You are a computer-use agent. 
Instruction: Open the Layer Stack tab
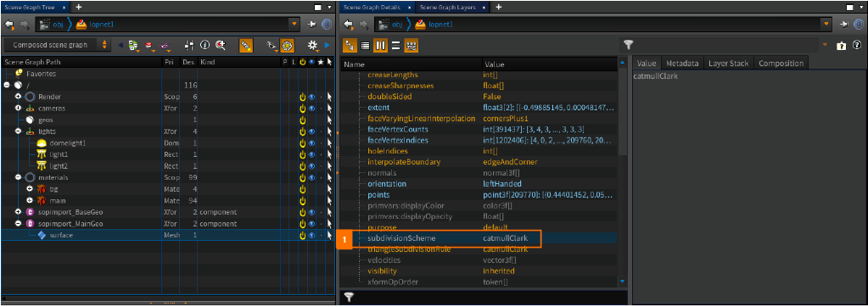click(729, 63)
